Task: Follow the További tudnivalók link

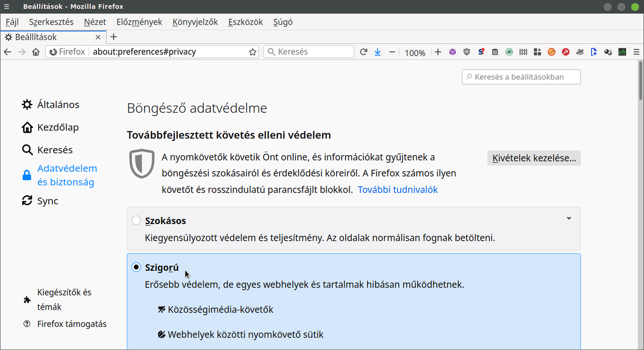Action: click(x=397, y=190)
